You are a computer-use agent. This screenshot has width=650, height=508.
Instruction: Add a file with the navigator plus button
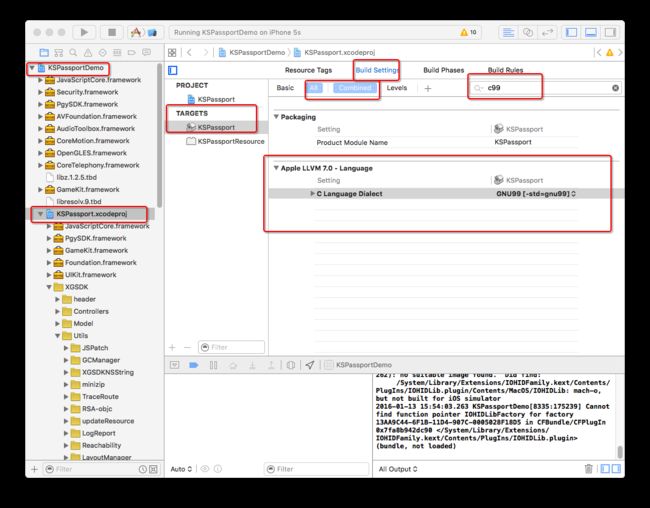[34, 469]
